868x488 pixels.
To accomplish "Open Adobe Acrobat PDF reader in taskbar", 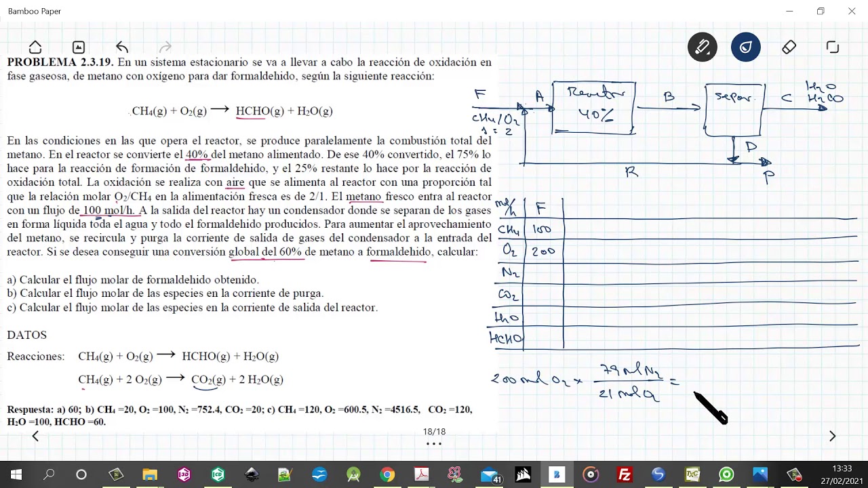I will coord(421,474).
